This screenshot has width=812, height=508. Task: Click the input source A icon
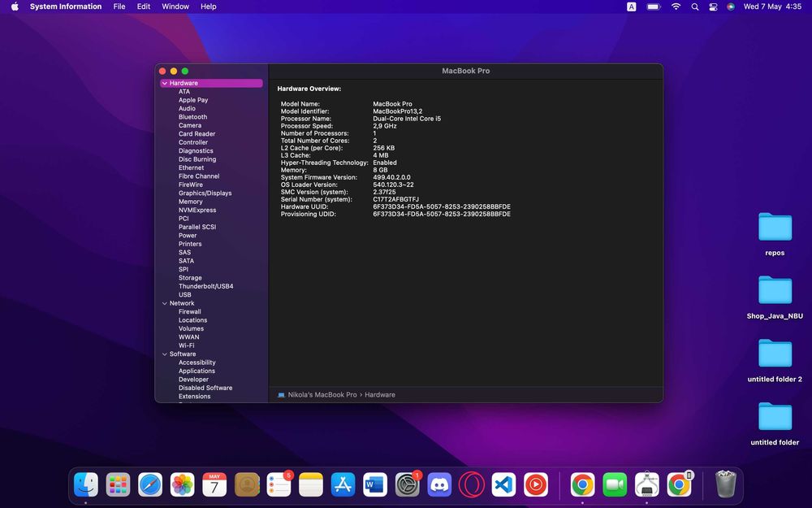click(631, 7)
